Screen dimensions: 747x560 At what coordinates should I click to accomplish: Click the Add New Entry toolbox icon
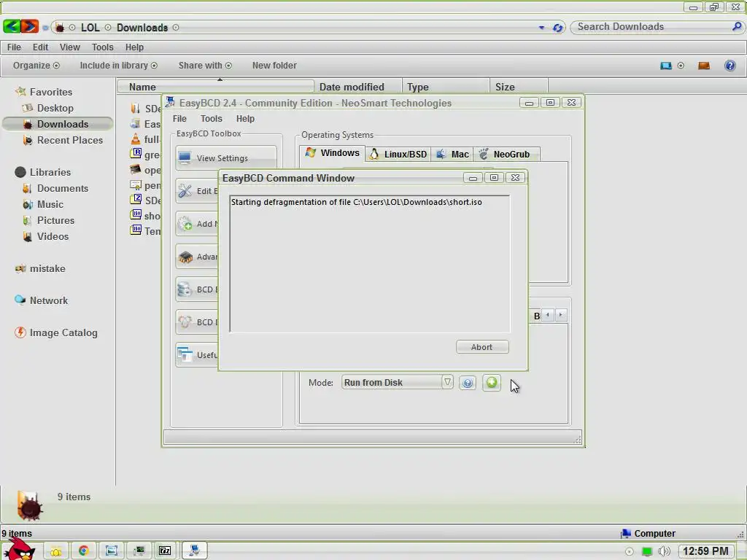pyautogui.click(x=185, y=223)
